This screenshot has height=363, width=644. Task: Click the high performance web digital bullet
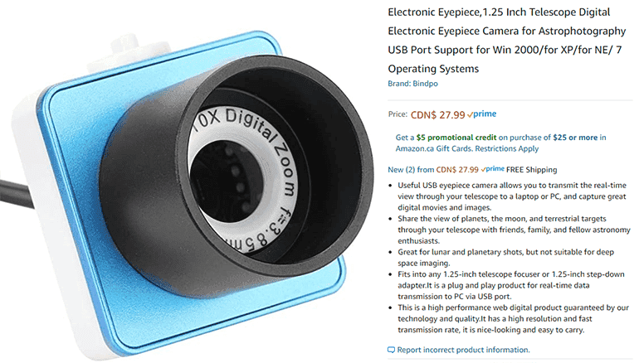click(513, 319)
